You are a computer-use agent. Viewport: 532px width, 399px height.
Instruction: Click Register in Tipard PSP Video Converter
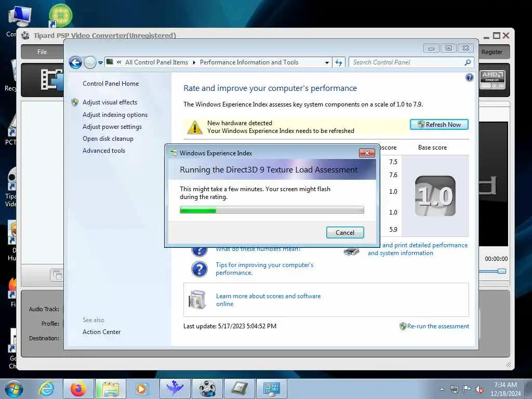coord(492,52)
